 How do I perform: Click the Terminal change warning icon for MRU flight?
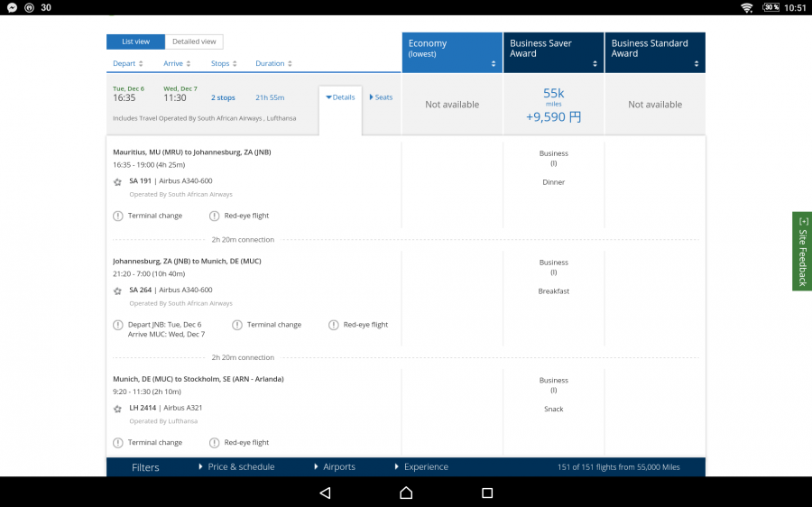pos(118,216)
